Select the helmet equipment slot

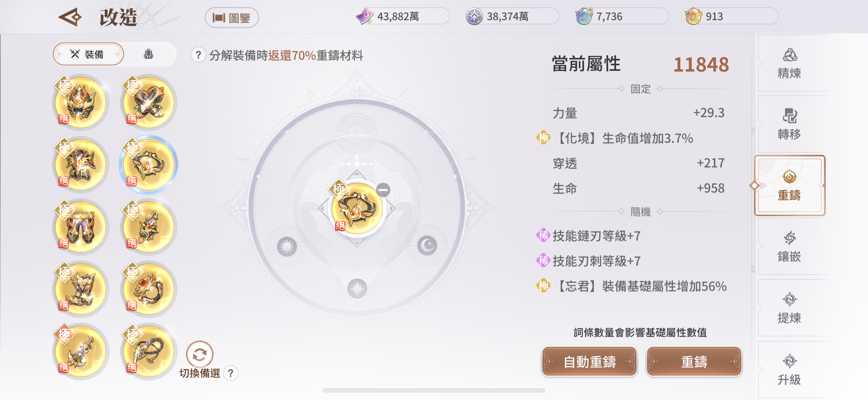[81, 102]
